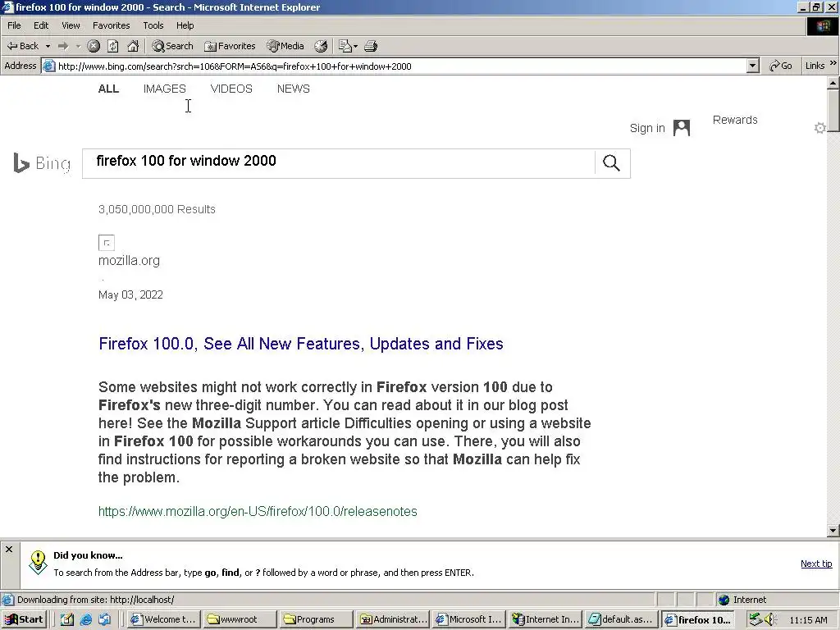The width and height of the screenshot is (840, 630).
Task: Open the View menu
Action: pyautogui.click(x=71, y=25)
